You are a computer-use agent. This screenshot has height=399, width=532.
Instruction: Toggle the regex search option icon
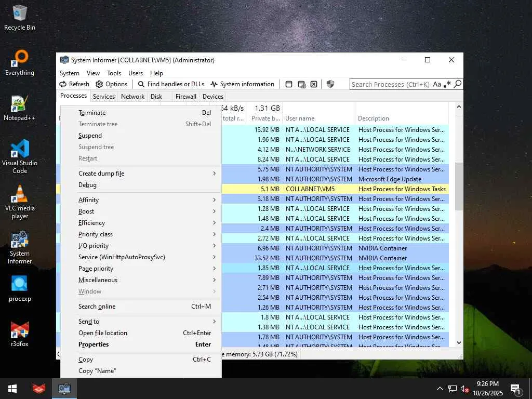447,84
